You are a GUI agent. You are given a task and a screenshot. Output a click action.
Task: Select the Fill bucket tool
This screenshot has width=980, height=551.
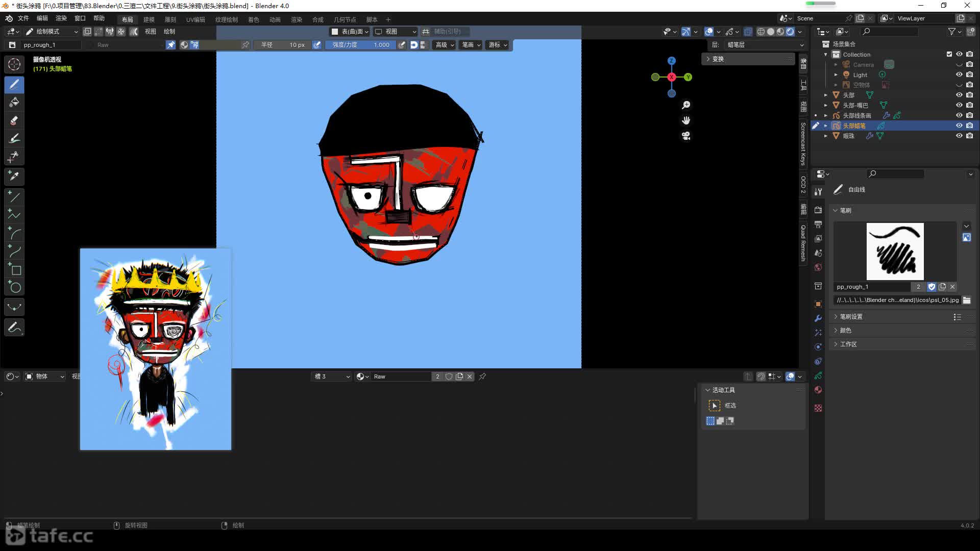(x=14, y=102)
